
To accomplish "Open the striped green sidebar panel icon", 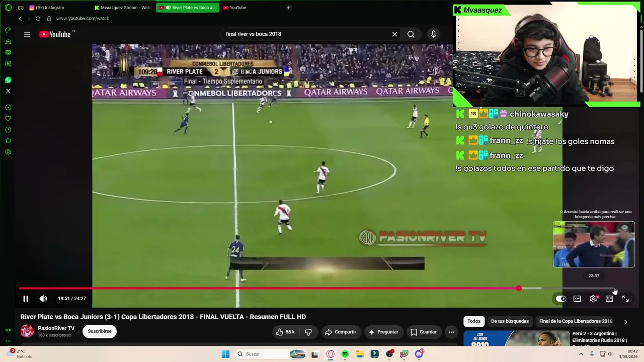I will [x=8, y=52].
